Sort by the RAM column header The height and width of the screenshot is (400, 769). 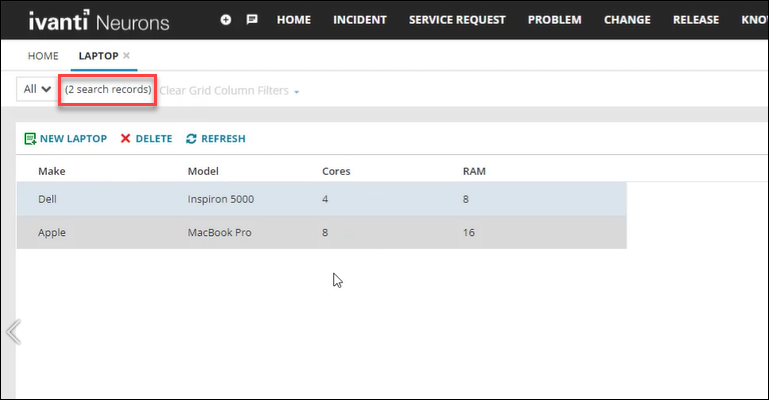(474, 171)
